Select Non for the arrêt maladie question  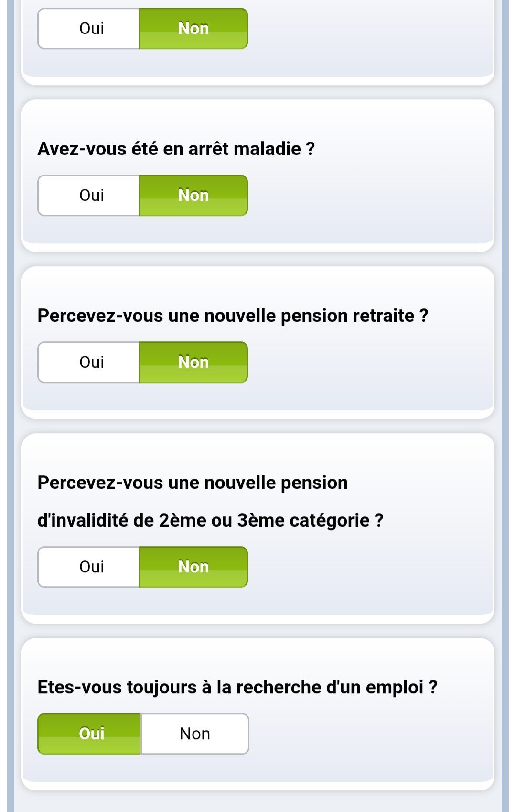click(193, 195)
